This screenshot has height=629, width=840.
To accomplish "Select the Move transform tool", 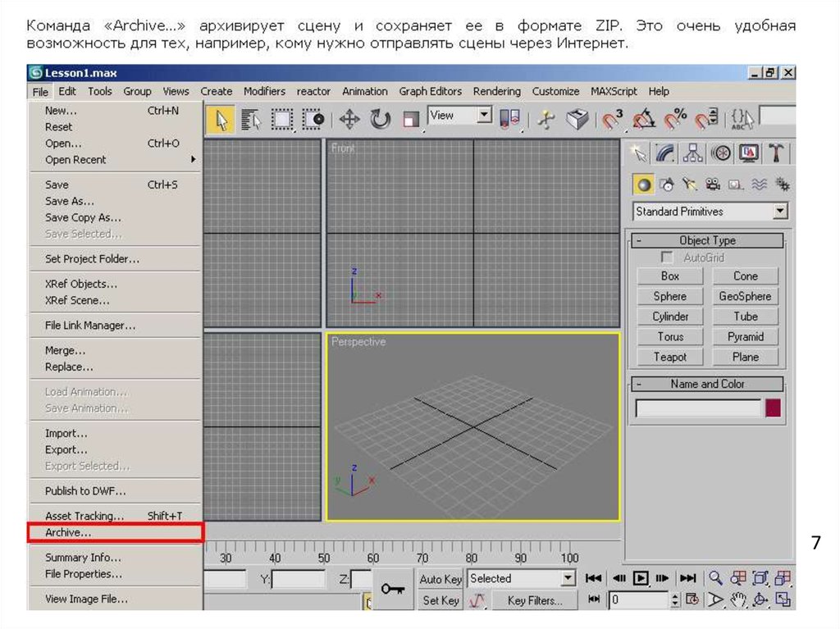I will tap(349, 120).
